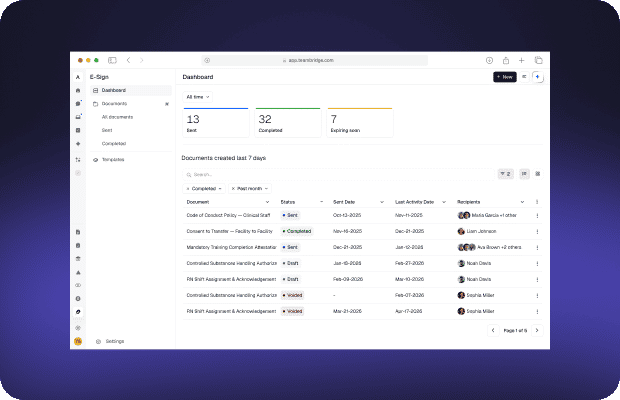Select Documents in the E-Sign sidebar
The width and height of the screenshot is (620, 400).
pyautogui.click(x=131, y=104)
